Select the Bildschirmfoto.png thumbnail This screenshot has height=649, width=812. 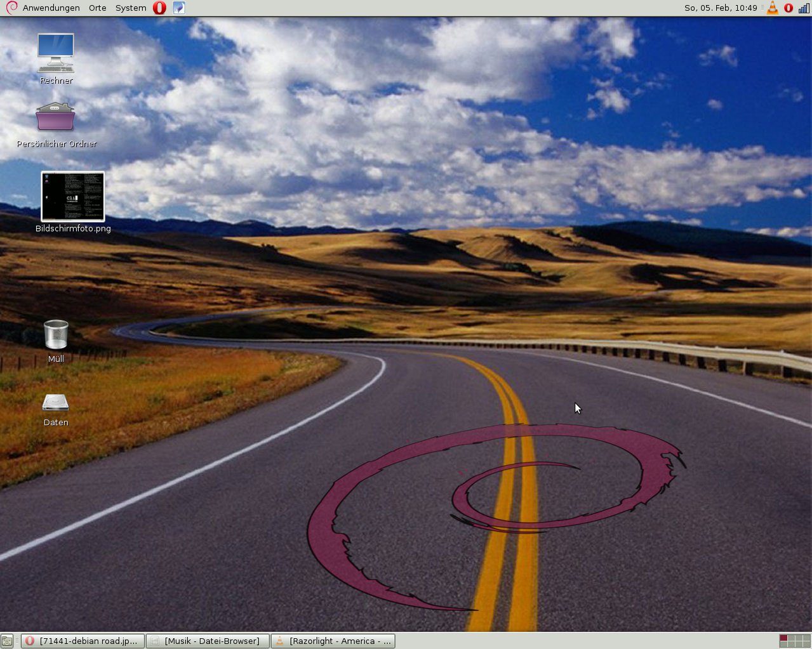click(73, 197)
